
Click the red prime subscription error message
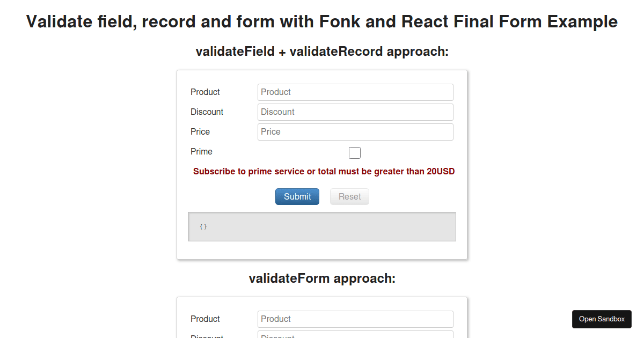(x=324, y=172)
